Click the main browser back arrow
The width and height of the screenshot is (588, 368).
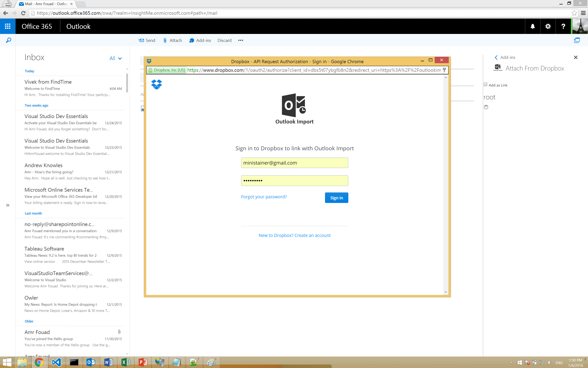click(5, 13)
